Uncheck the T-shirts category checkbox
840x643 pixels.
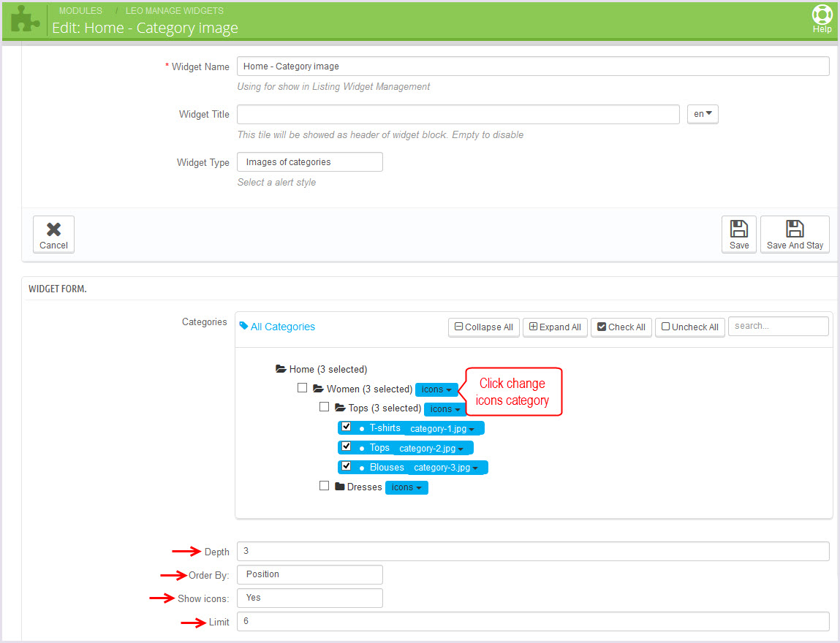pyautogui.click(x=347, y=427)
